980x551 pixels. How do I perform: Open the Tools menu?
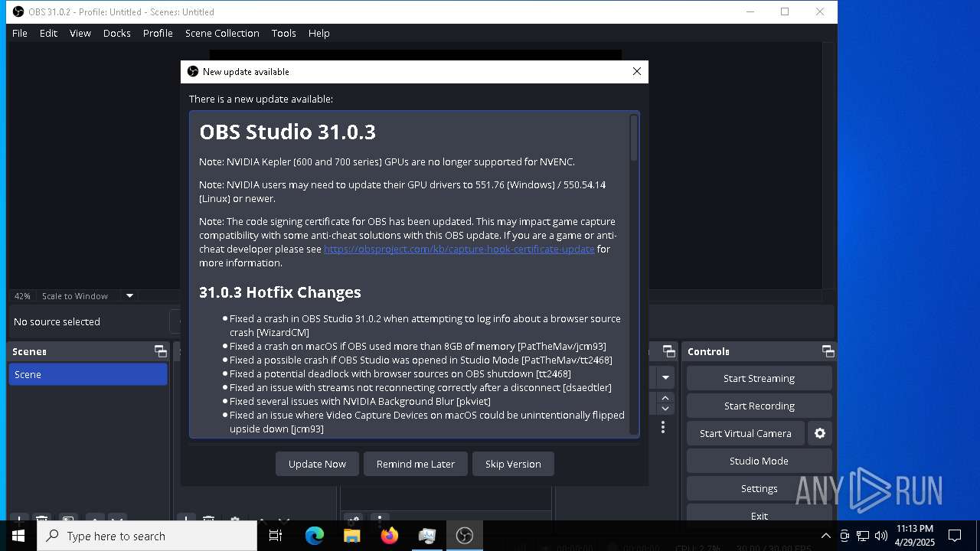283,33
